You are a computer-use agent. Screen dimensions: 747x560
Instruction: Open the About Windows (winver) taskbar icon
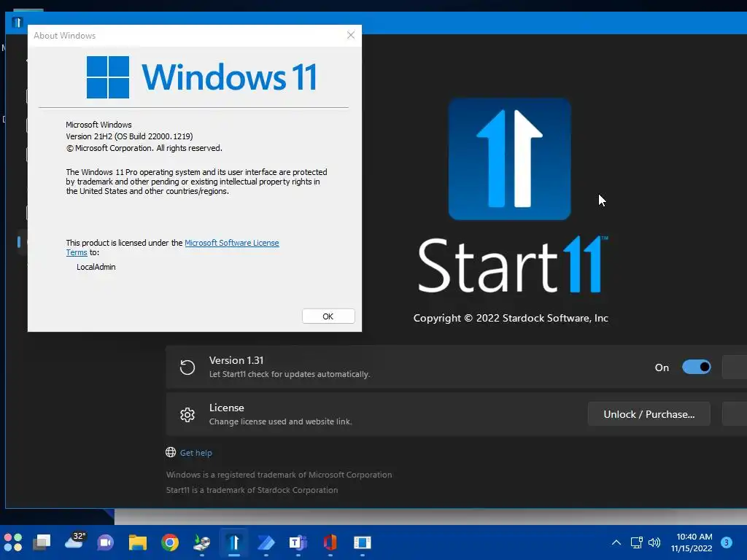pos(363,542)
